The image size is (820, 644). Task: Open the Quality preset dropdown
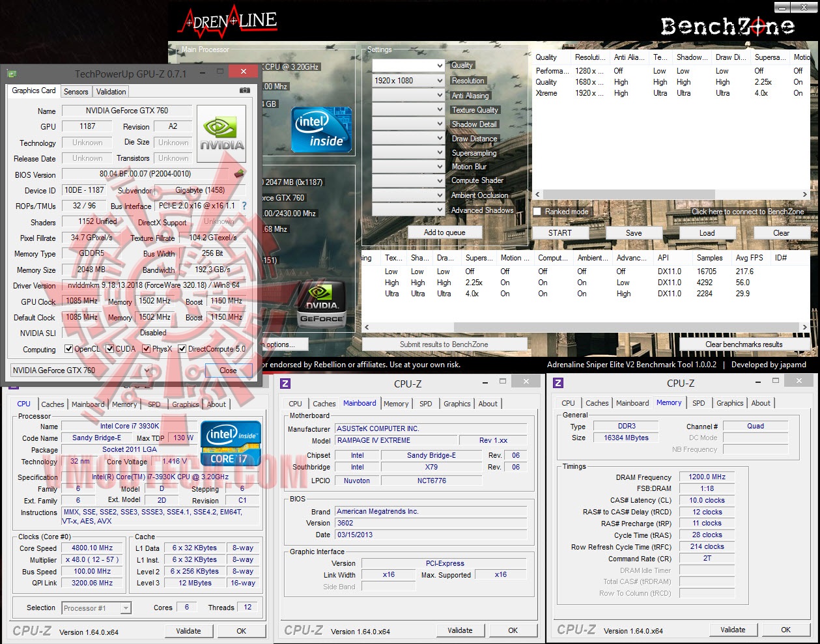pyautogui.click(x=408, y=66)
